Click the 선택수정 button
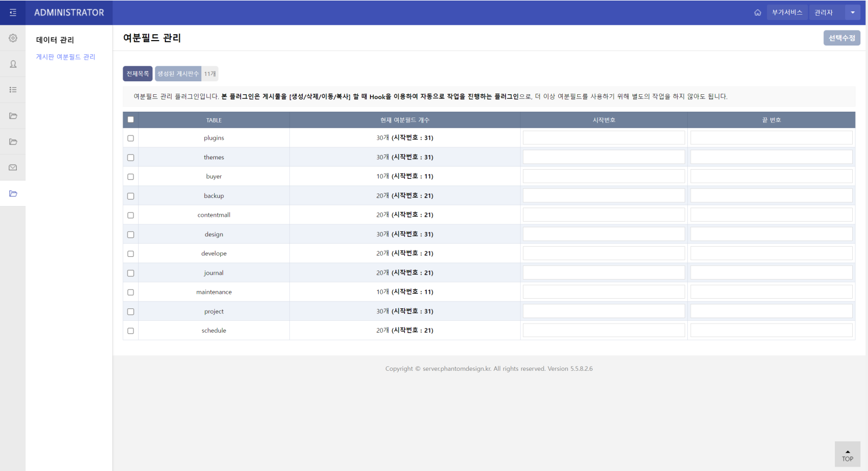The height and width of the screenshot is (471, 868). (841, 38)
